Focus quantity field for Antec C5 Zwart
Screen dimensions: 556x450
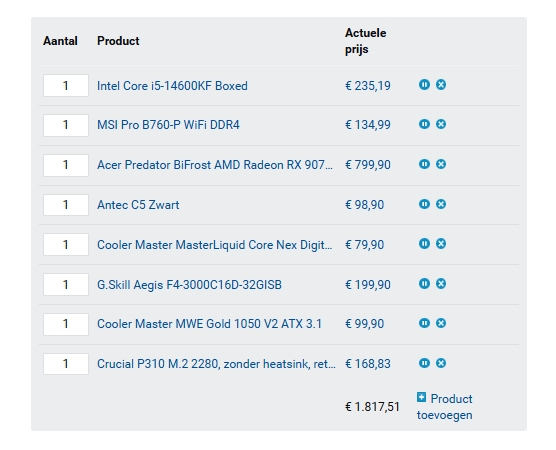click(x=66, y=205)
